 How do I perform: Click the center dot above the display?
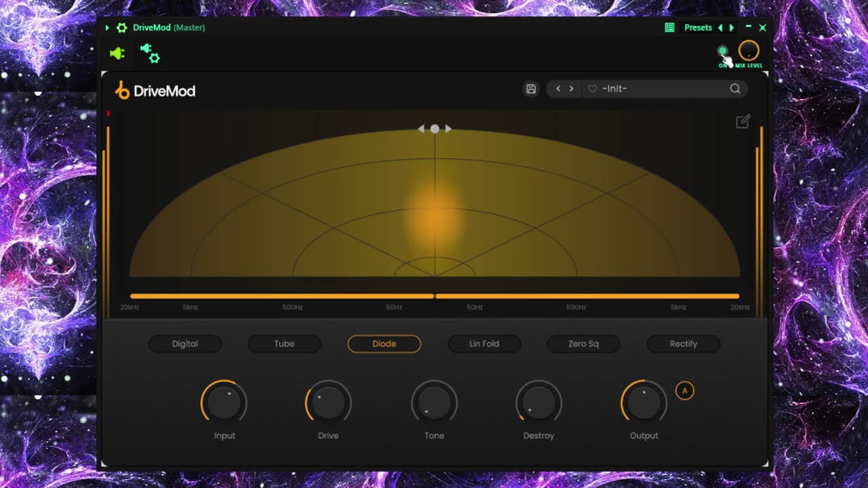(x=435, y=129)
